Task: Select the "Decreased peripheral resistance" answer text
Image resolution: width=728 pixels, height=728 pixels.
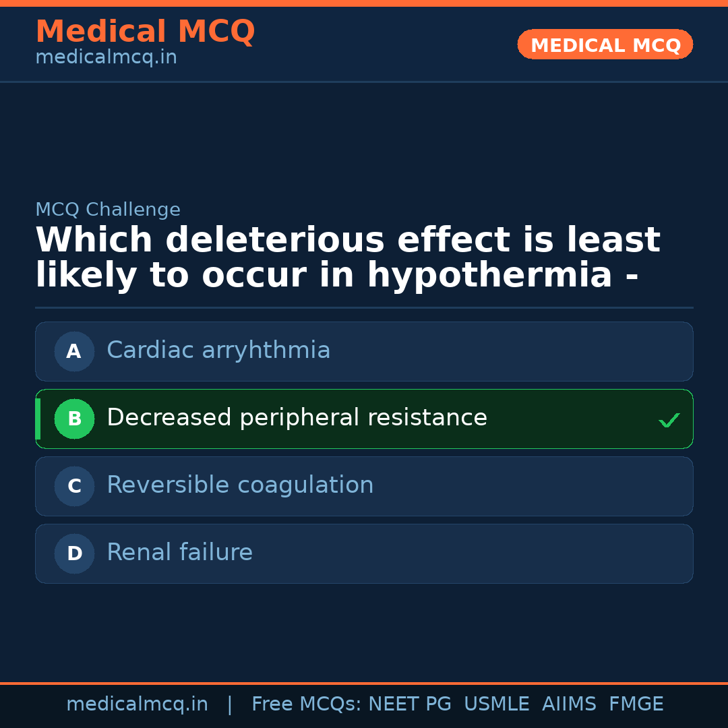Action: pos(297,418)
